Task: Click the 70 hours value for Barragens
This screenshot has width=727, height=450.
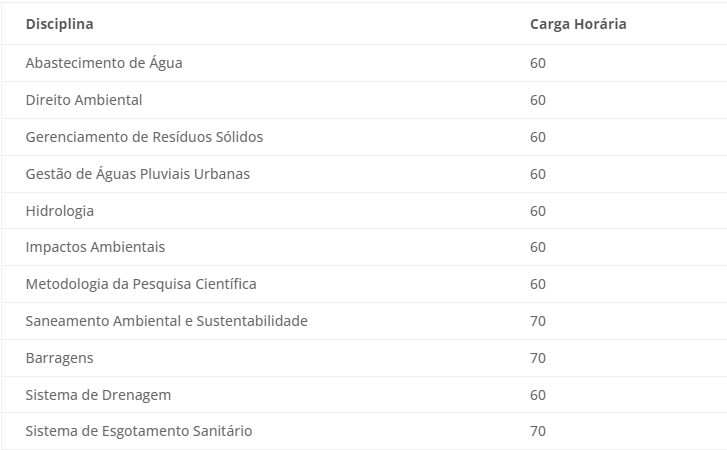Action: pyautogui.click(x=538, y=358)
